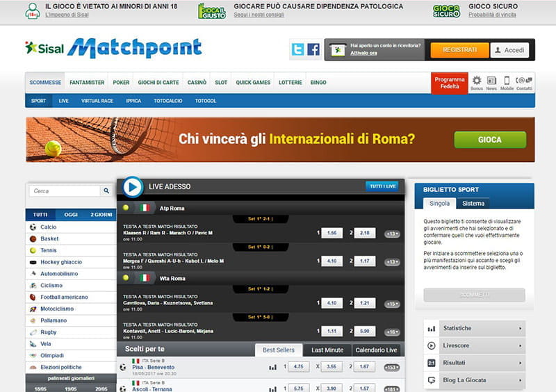Screen dimensions: 556x392
Task: Open the Last Minute tab
Action: click(327, 350)
